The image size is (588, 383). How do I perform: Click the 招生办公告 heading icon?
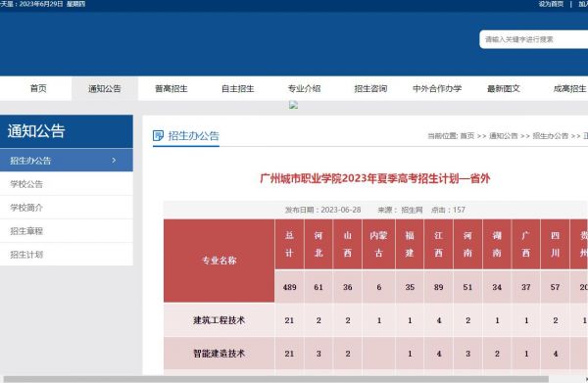pyautogui.click(x=158, y=135)
